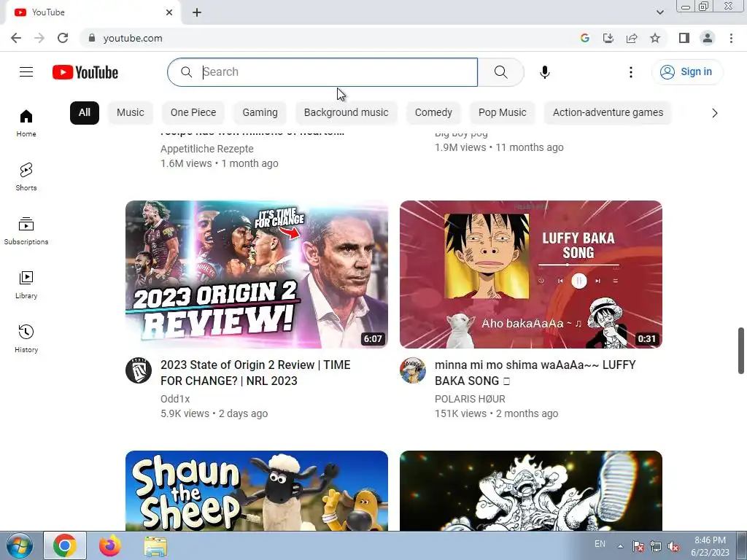Open the YouTube hamburger guide menu
This screenshot has width=747, height=560.
(26, 72)
